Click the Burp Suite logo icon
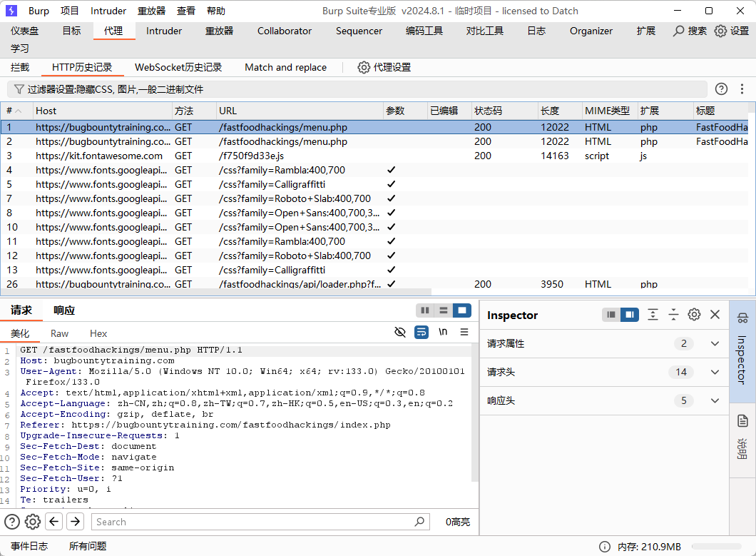Image resolution: width=756 pixels, height=556 pixels. click(11, 11)
